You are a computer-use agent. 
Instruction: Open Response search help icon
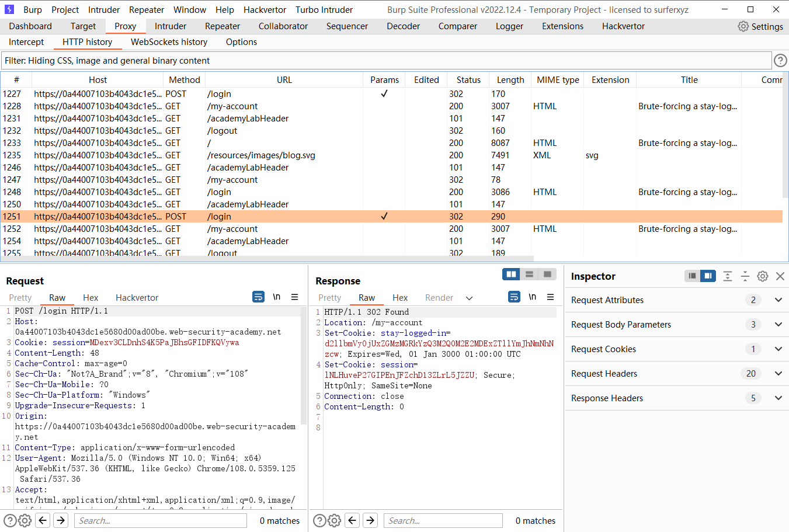319,520
